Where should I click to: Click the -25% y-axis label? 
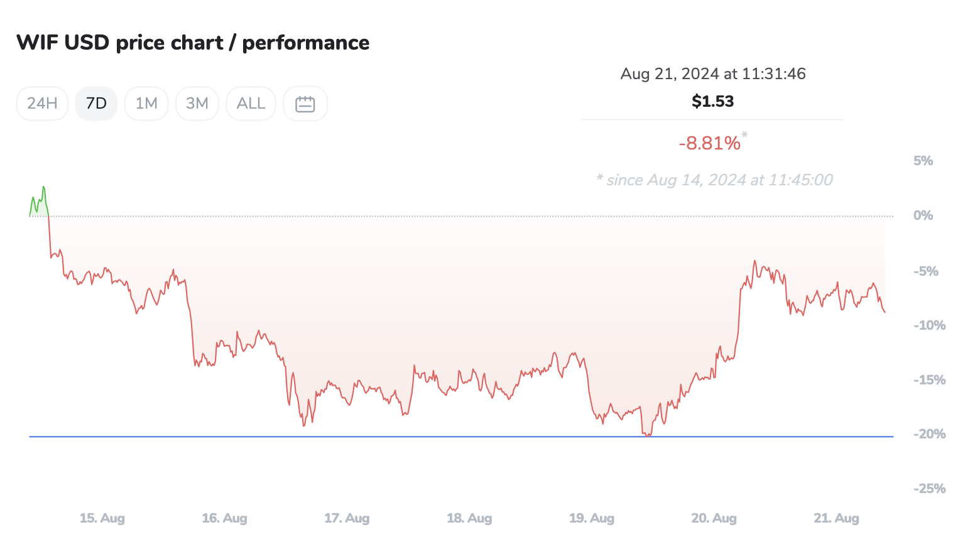[x=929, y=489]
